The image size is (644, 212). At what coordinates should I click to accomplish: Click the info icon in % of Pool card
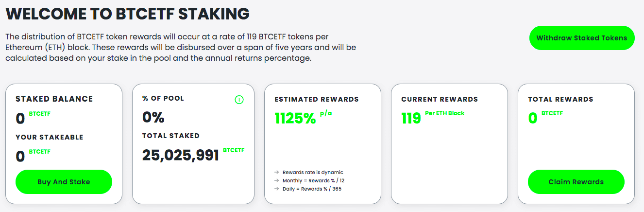coord(239,100)
